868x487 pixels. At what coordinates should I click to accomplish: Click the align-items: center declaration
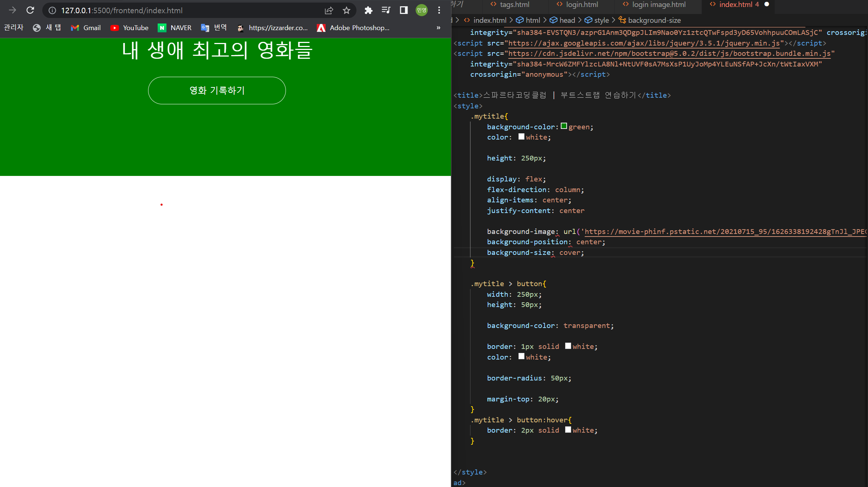529,200
